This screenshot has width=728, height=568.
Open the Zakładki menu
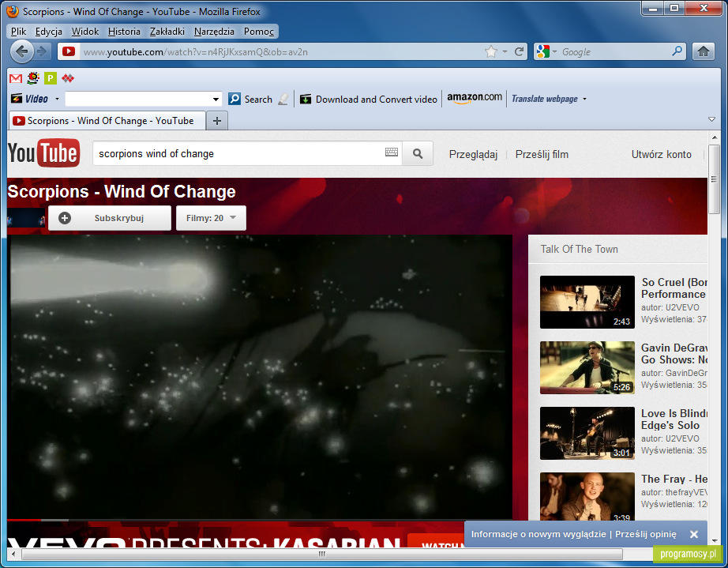[x=167, y=32]
